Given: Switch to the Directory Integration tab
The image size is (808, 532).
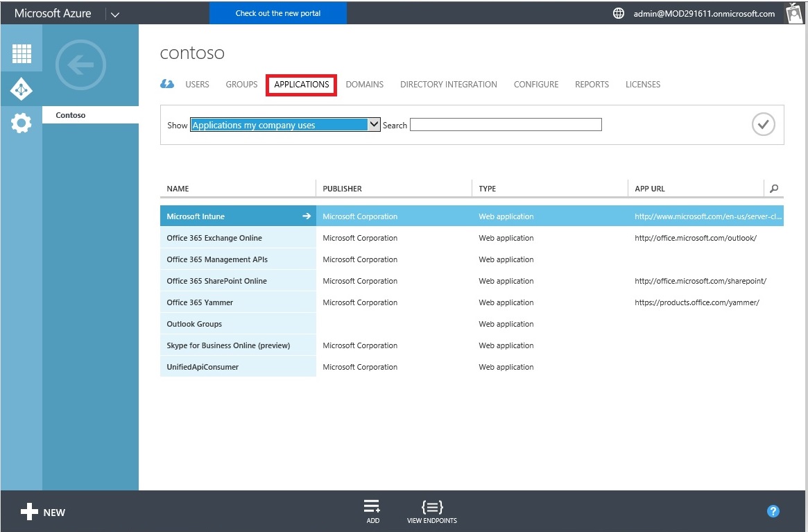Looking at the screenshot, I should click(448, 85).
